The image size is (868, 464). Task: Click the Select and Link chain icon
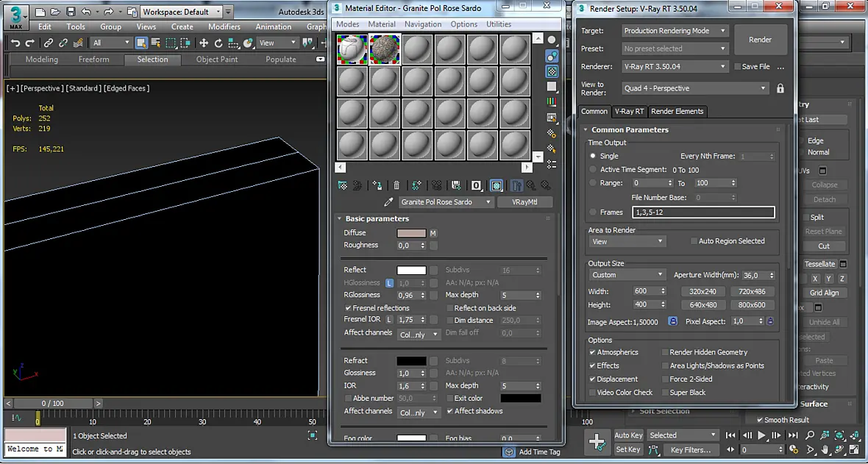coord(49,43)
